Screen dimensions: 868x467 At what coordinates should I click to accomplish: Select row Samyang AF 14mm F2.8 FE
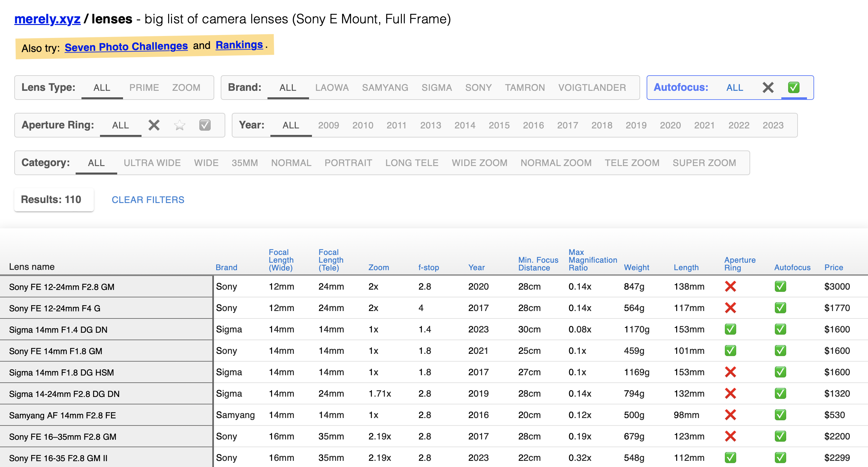pyautogui.click(x=434, y=415)
